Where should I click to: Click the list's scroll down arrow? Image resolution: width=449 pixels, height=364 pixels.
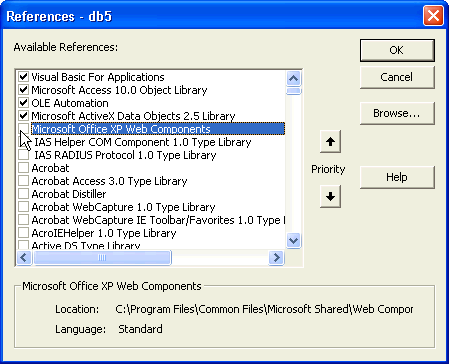point(293,240)
